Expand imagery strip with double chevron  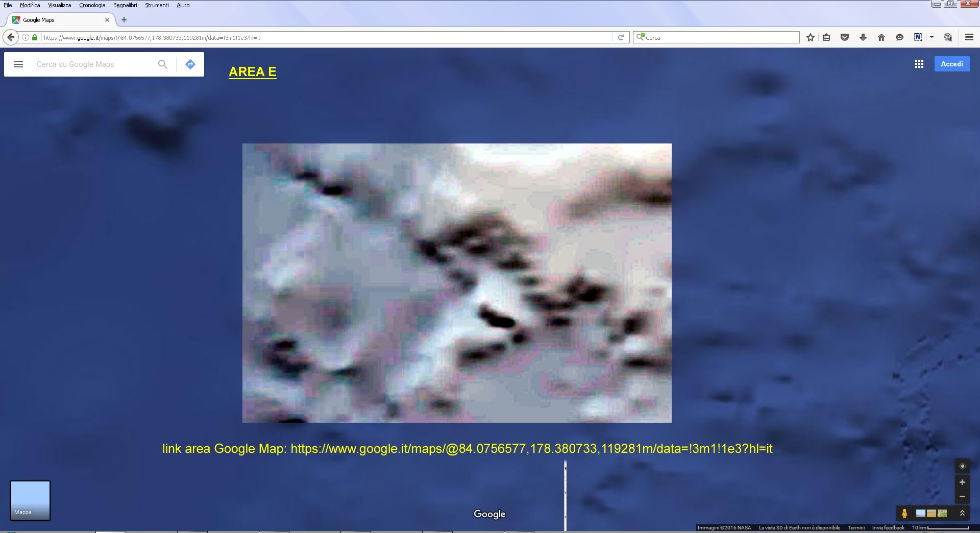[x=962, y=513]
